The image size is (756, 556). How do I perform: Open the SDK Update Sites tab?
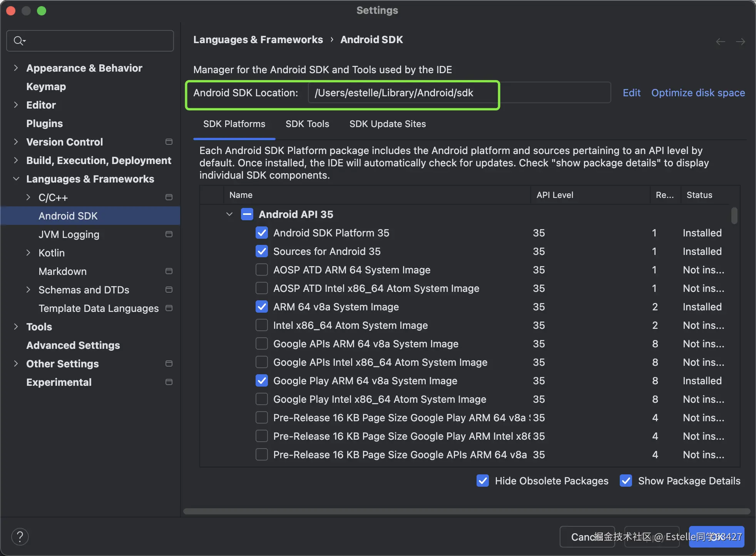pos(387,124)
